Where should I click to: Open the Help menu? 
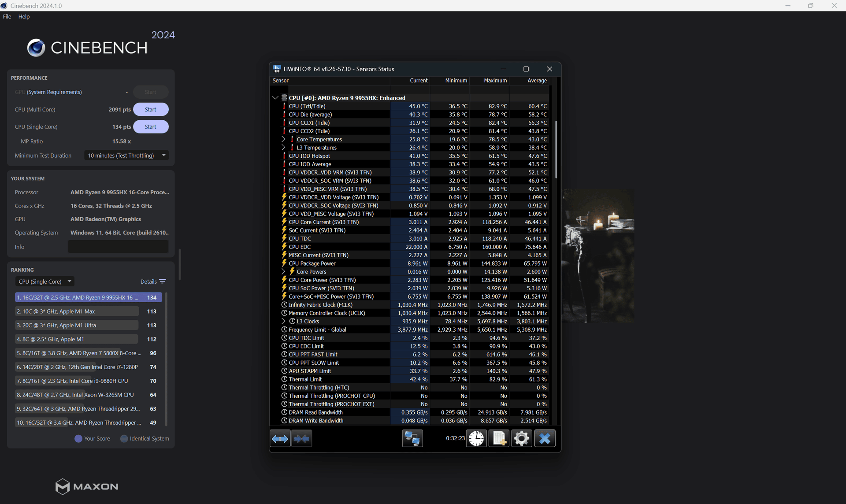tap(24, 16)
